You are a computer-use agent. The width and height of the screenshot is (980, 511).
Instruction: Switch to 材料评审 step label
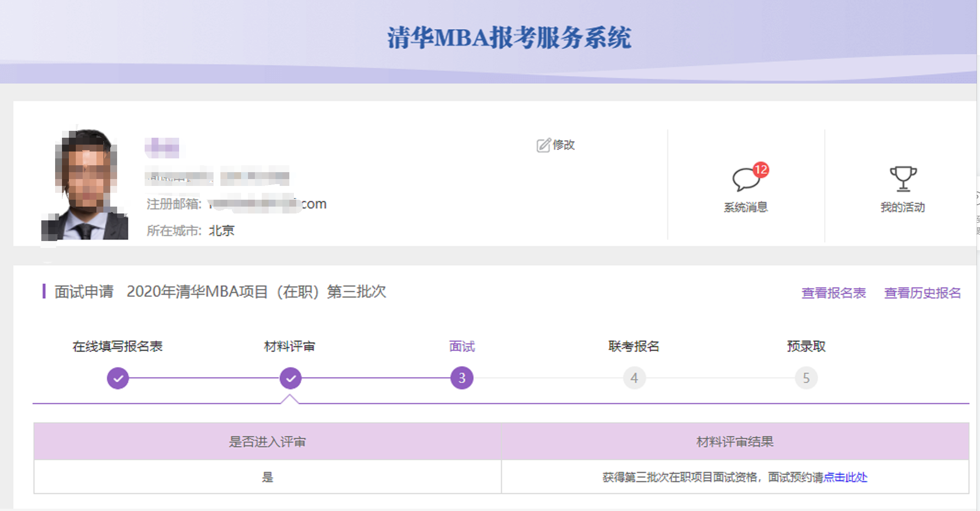290,346
